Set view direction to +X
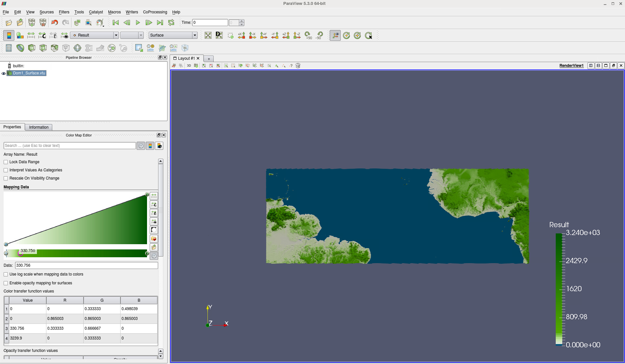Screen dimensions: 625x364 click(241, 35)
